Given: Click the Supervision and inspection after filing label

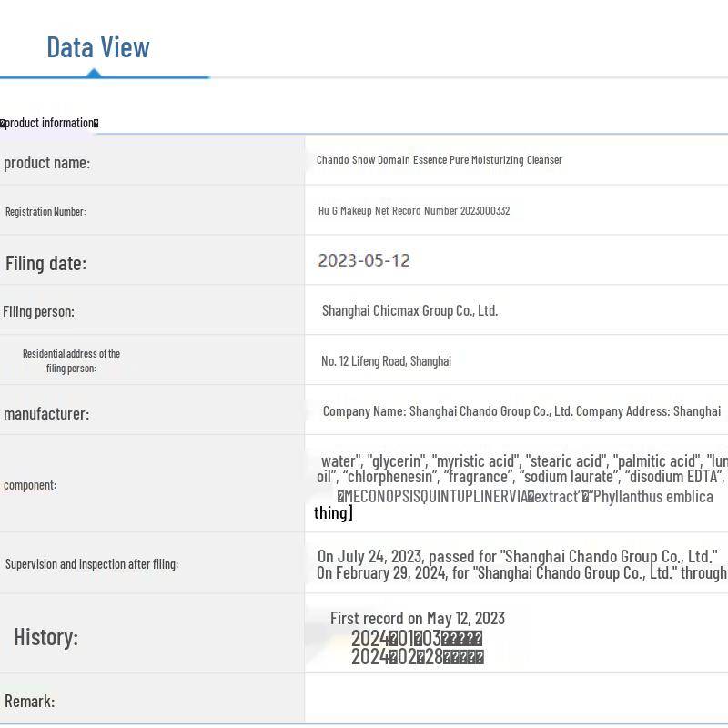Looking at the screenshot, I should (92, 564).
